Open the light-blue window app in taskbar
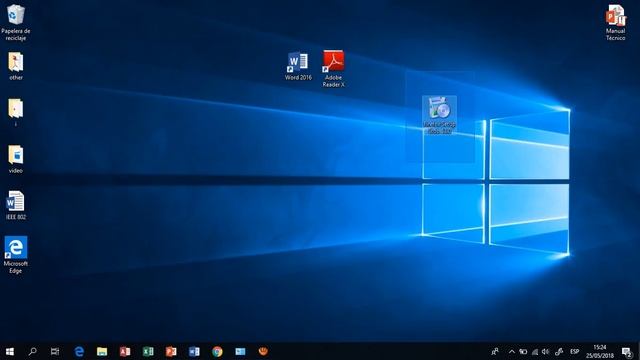 240,351
